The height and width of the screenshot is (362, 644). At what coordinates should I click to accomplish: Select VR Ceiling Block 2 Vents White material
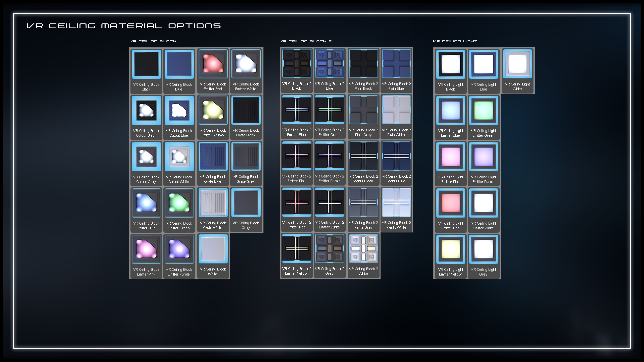(x=396, y=203)
